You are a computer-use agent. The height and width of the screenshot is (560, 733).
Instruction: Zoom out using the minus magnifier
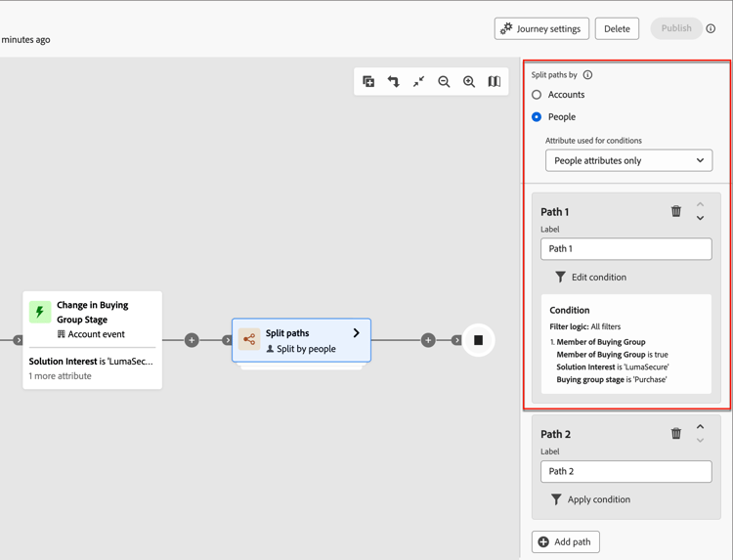point(444,82)
